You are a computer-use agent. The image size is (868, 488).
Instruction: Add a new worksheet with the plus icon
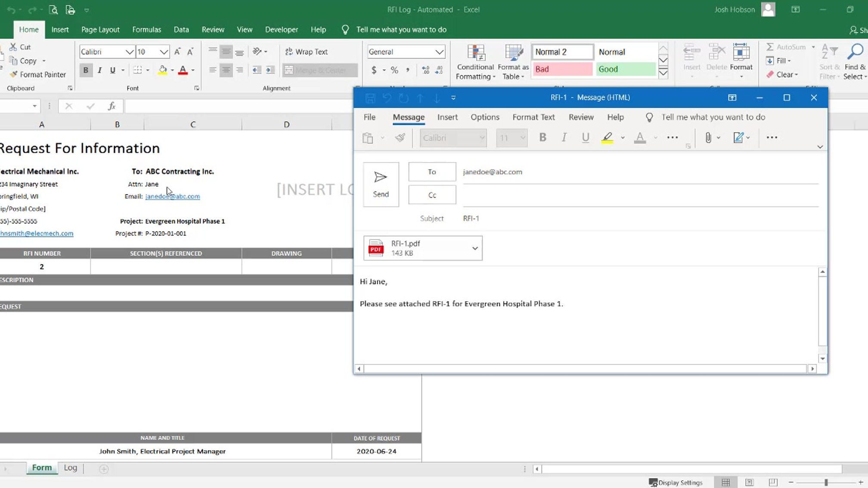104,469
